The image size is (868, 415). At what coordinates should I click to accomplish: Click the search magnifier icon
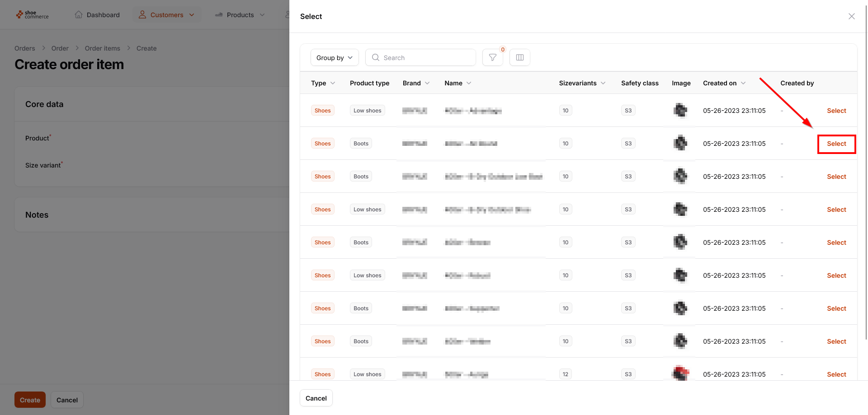coord(375,57)
